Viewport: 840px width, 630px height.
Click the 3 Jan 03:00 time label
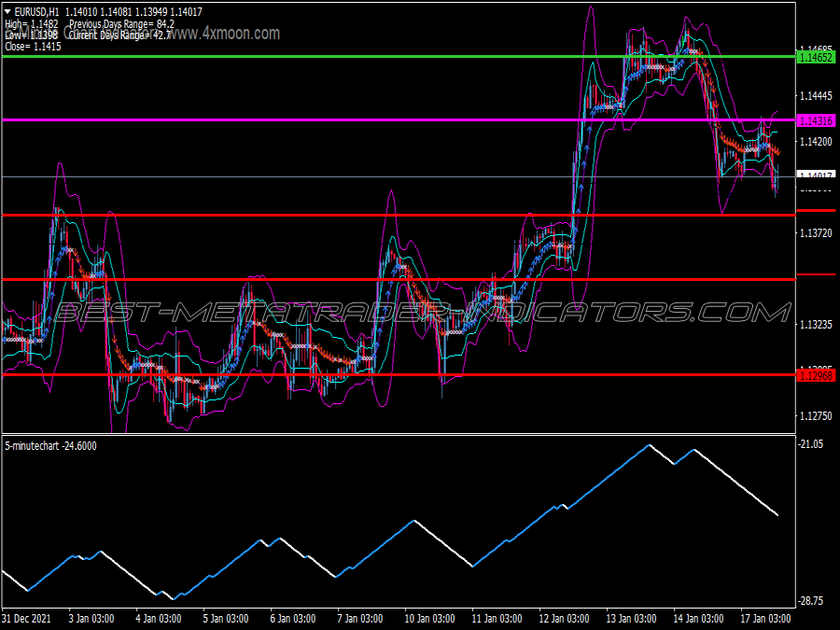pyautogui.click(x=91, y=618)
